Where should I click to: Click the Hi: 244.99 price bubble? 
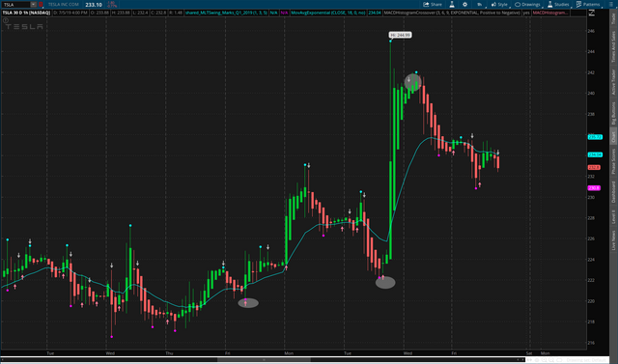400,35
